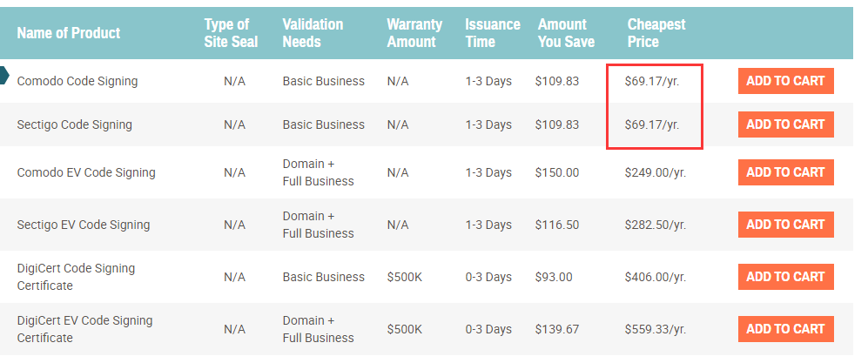Add Sectigo EV Code Signing to cart

(785, 224)
